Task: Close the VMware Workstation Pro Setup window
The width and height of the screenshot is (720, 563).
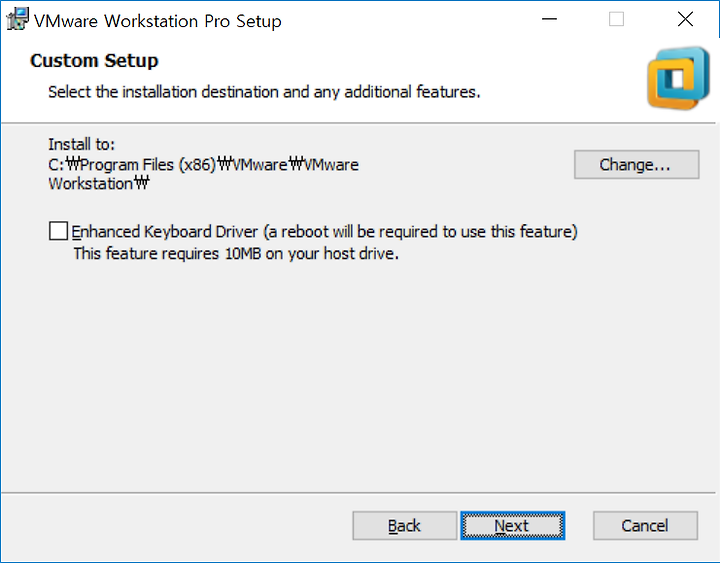Action: 685,19
